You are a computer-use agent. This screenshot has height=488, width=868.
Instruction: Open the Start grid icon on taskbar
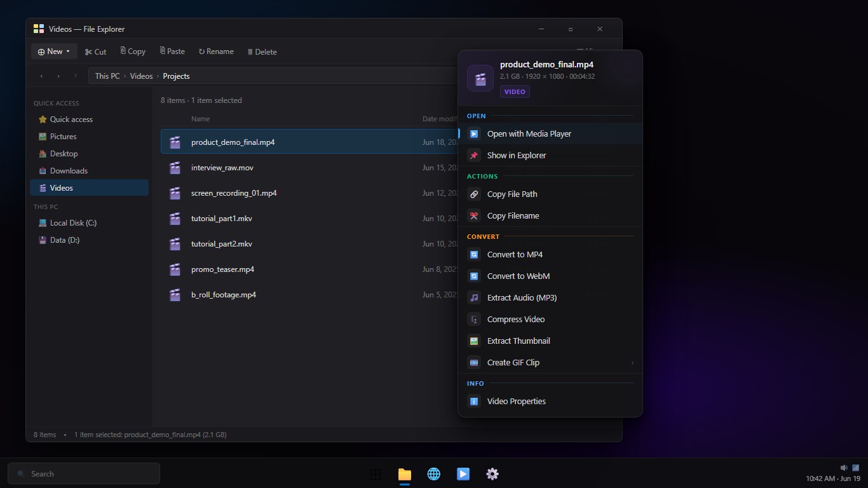coord(376,474)
